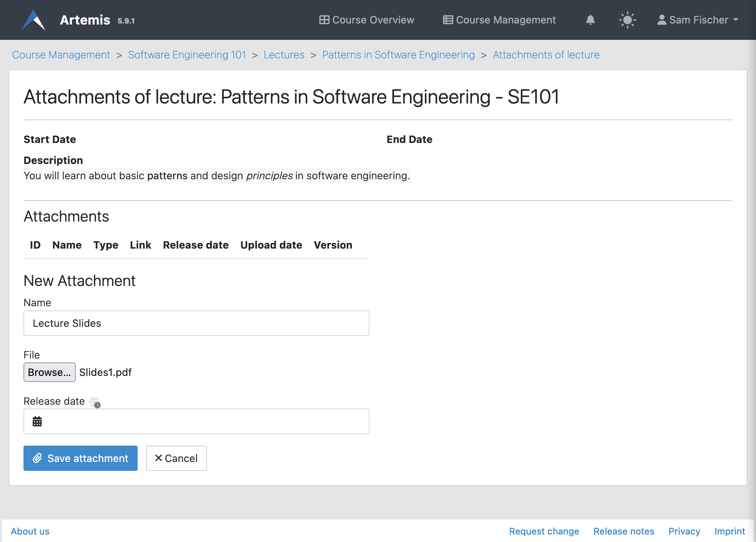The height and width of the screenshot is (542, 756).
Task: Open the Patterns in Software Engineering breadcrumb
Action: pyautogui.click(x=398, y=55)
